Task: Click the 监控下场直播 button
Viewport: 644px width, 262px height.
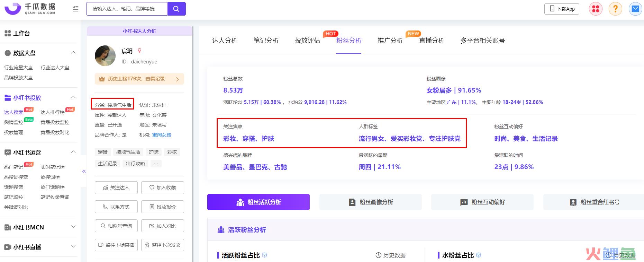Action: (x=116, y=245)
